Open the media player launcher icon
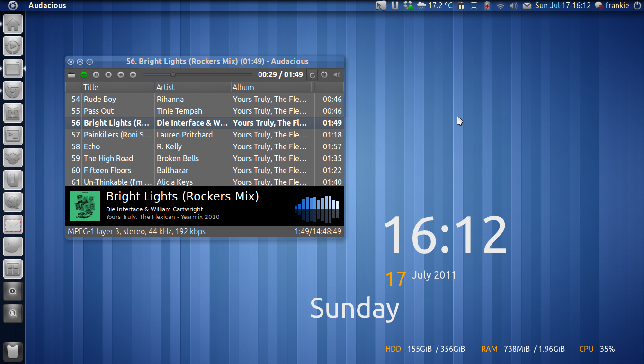644x364 pixels. coord(13,46)
